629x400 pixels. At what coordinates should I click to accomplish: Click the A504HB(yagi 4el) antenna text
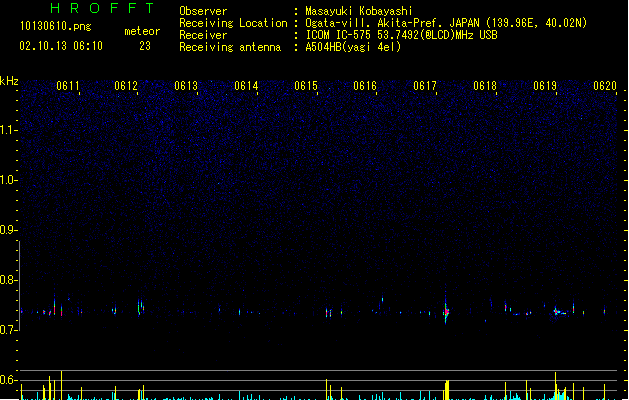coord(353,47)
